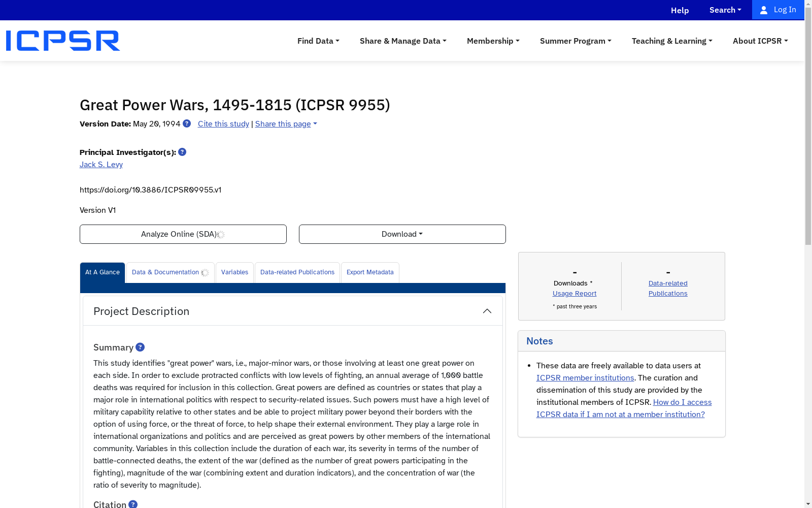Screen dimensions: 812x508
Task: Open the Export Metadata tab
Action: click(x=370, y=272)
